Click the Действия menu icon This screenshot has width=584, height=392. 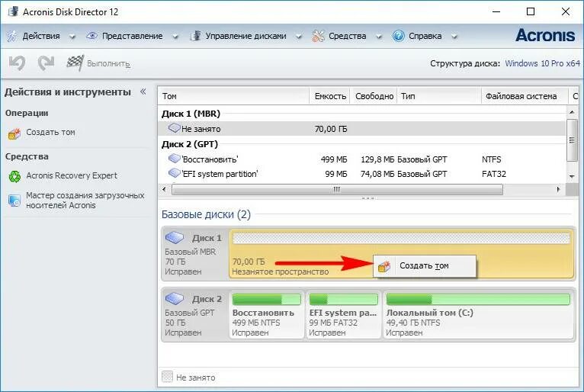12,36
